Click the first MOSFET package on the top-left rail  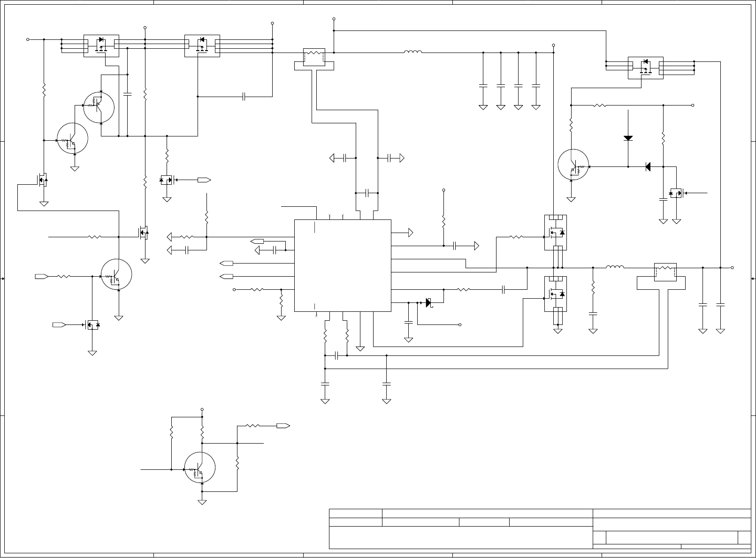point(101,46)
